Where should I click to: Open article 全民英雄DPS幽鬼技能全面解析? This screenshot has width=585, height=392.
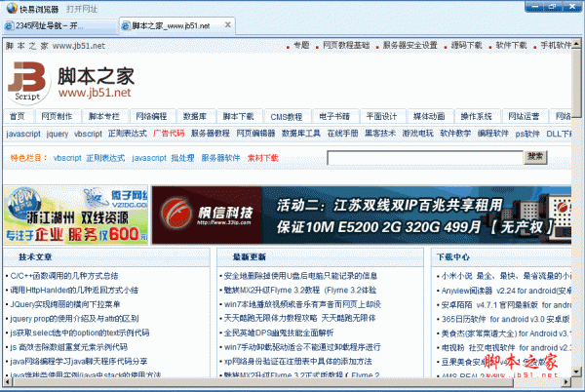(x=279, y=333)
